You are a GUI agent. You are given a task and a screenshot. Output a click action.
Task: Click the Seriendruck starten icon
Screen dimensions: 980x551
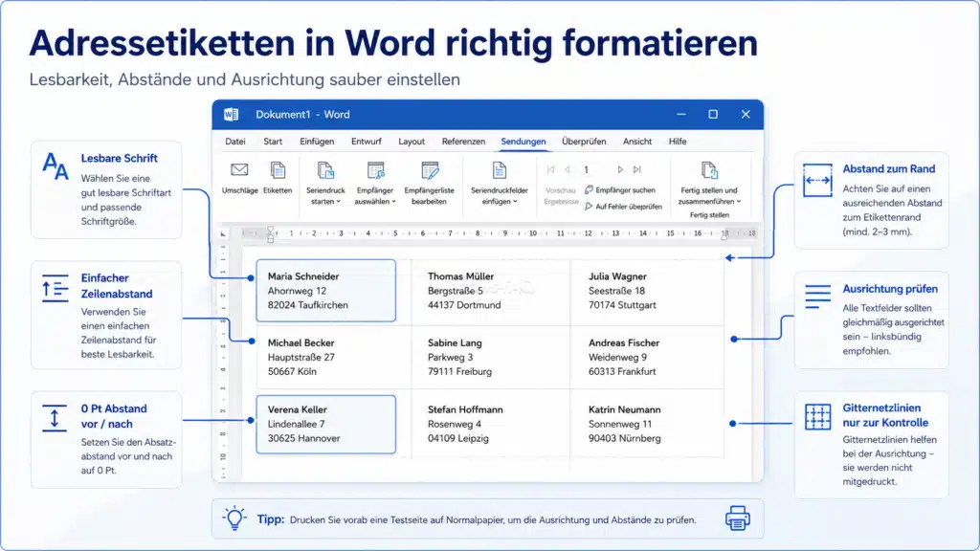pyautogui.click(x=325, y=170)
